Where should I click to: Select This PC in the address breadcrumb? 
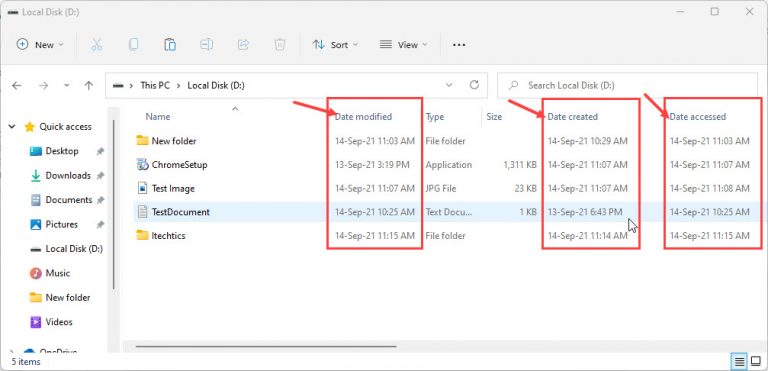[x=155, y=85]
